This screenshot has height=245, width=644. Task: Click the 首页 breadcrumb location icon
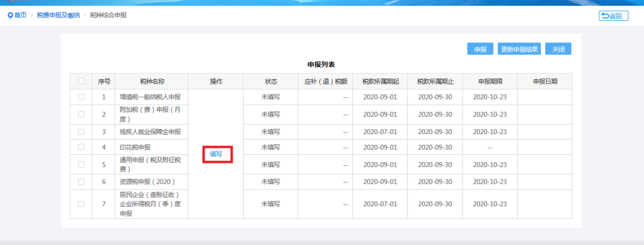coord(10,15)
